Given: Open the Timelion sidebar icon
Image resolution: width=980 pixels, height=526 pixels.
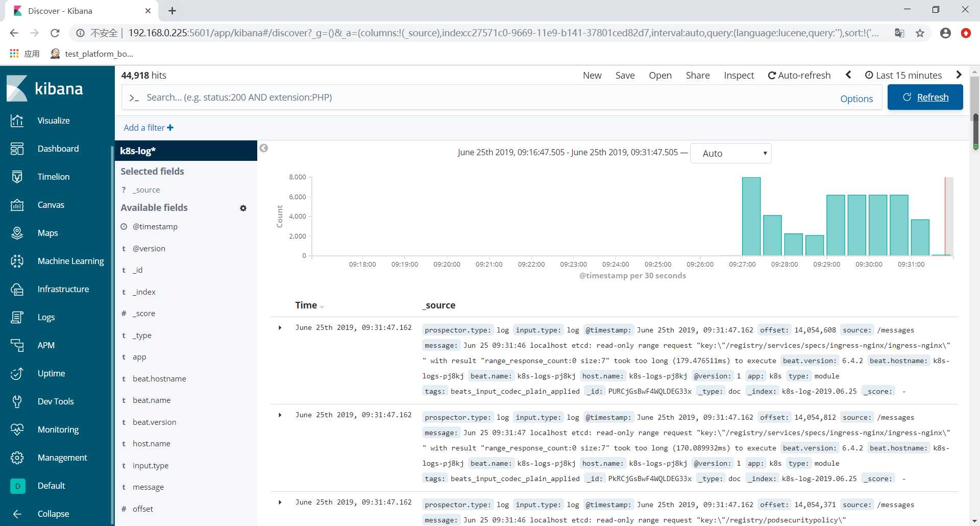Looking at the screenshot, I should tap(17, 177).
